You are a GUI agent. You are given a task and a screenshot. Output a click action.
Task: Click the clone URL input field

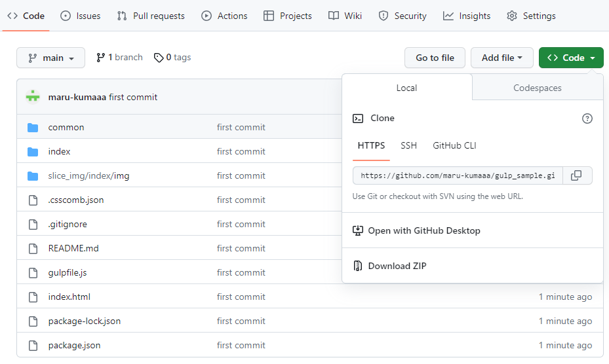tap(458, 176)
